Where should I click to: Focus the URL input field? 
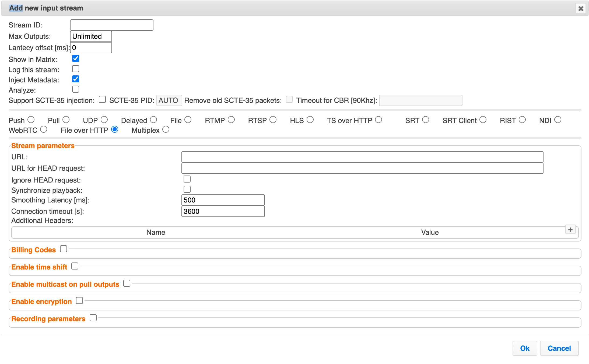pyautogui.click(x=362, y=157)
